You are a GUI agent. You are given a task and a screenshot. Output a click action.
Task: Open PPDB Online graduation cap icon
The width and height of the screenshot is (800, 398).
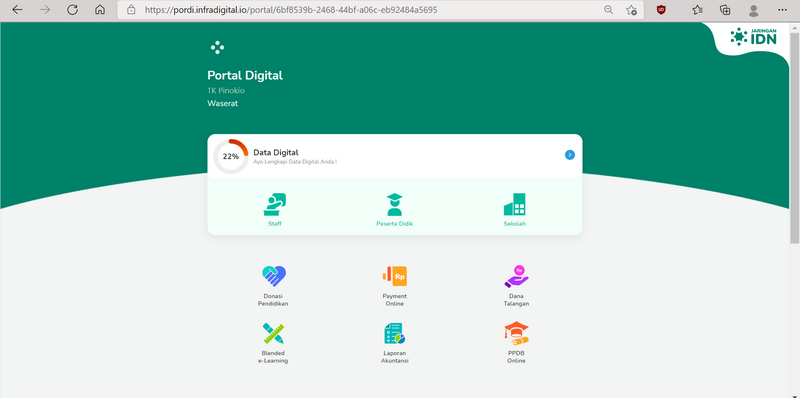click(516, 333)
